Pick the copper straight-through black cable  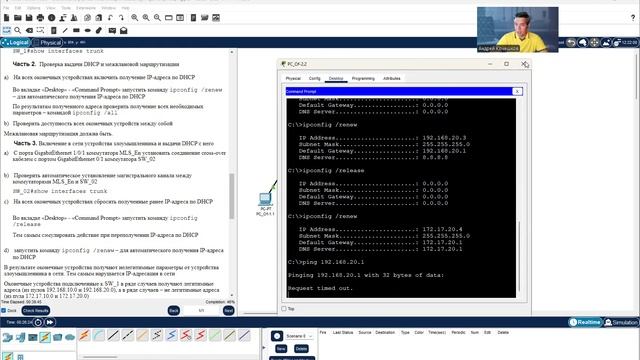tap(113, 336)
